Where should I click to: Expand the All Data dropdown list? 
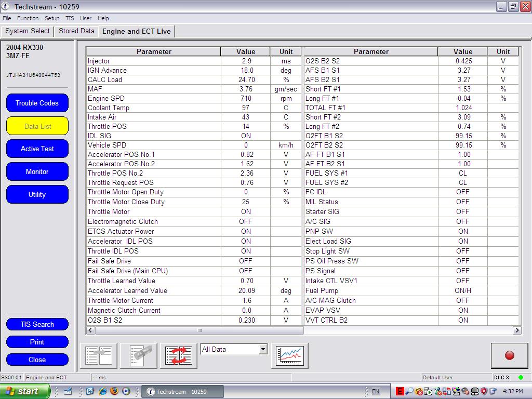tap(262, 349)
